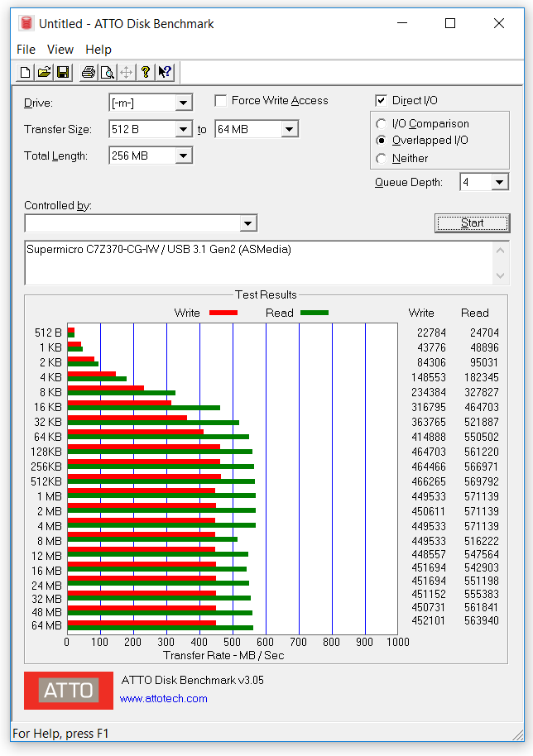The image size is (533, 756).
Task: Click the green Read legend swatch
Action: point(315,313)
